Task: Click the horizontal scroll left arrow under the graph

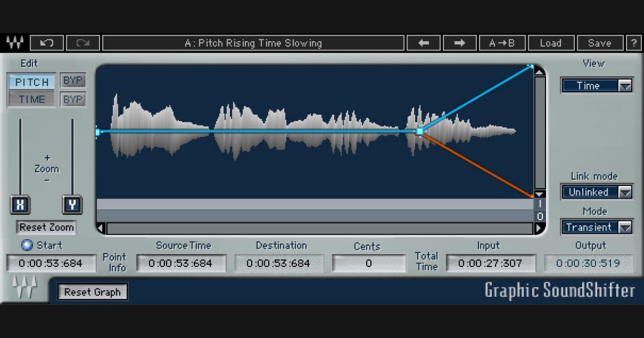Action: point(101,228)
